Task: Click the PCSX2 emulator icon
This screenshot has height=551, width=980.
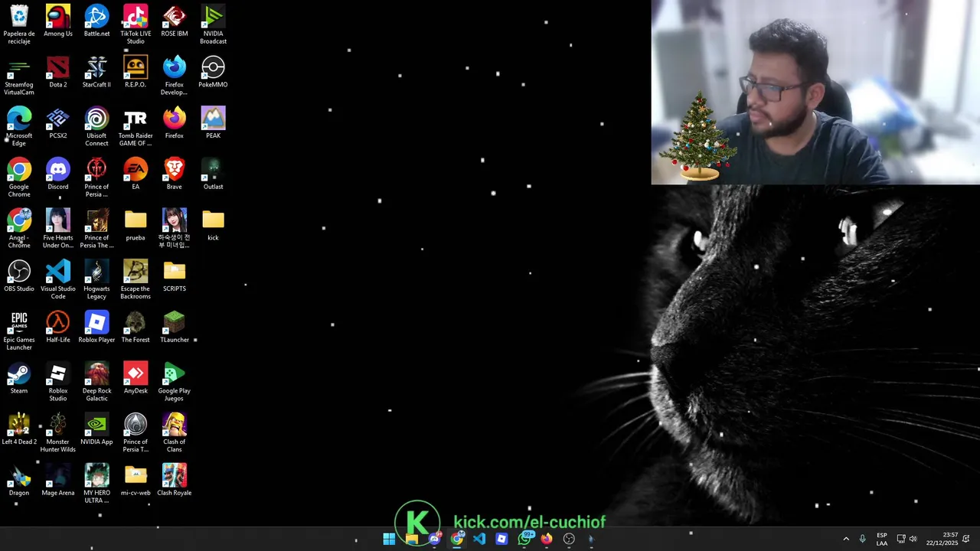Action: point(58,123)
